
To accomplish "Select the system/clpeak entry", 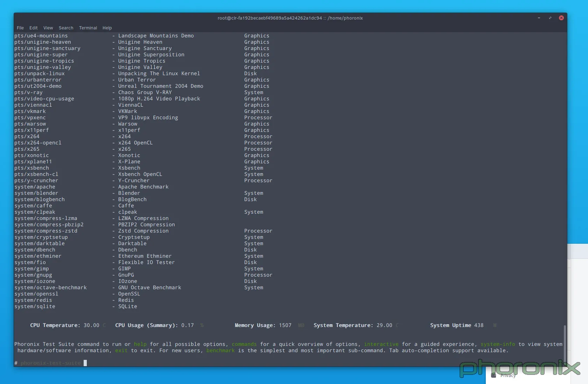I will (x=35, y=212).
